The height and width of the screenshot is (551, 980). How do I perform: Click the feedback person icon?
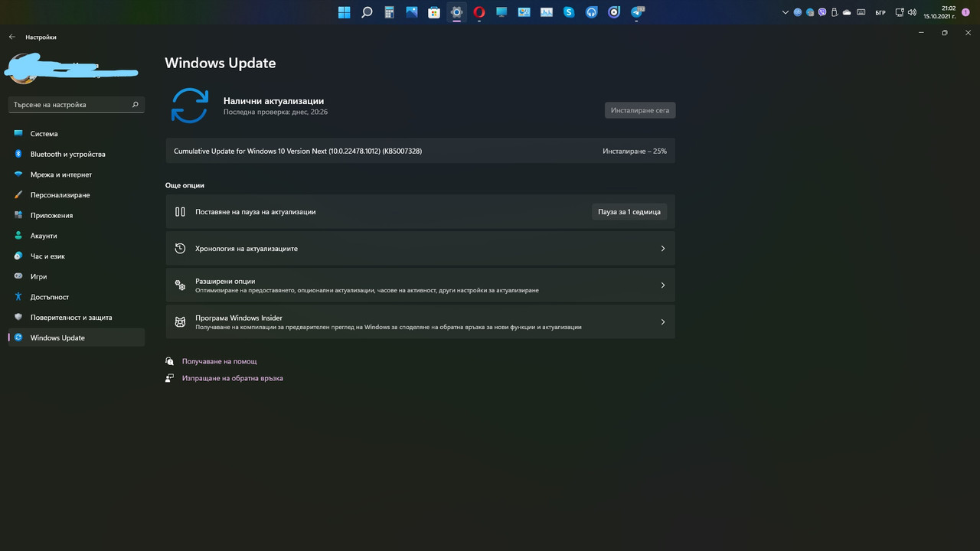pyautogui.click(x=170, y=378)
